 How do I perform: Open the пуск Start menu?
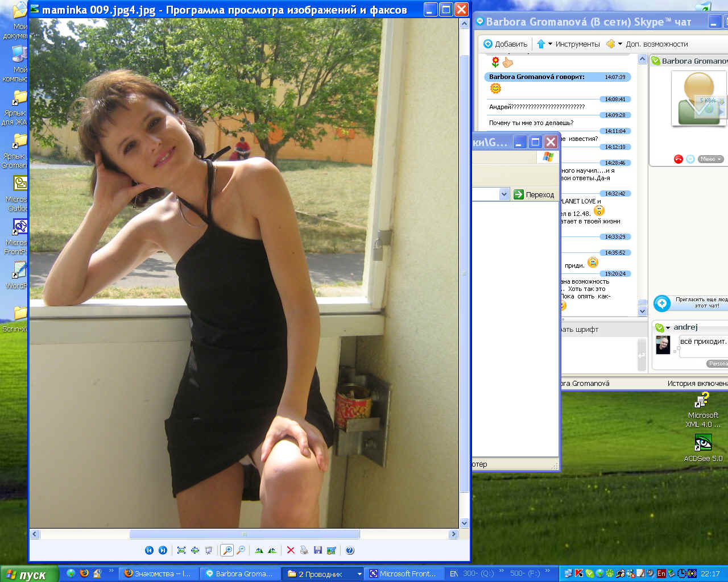30,574
